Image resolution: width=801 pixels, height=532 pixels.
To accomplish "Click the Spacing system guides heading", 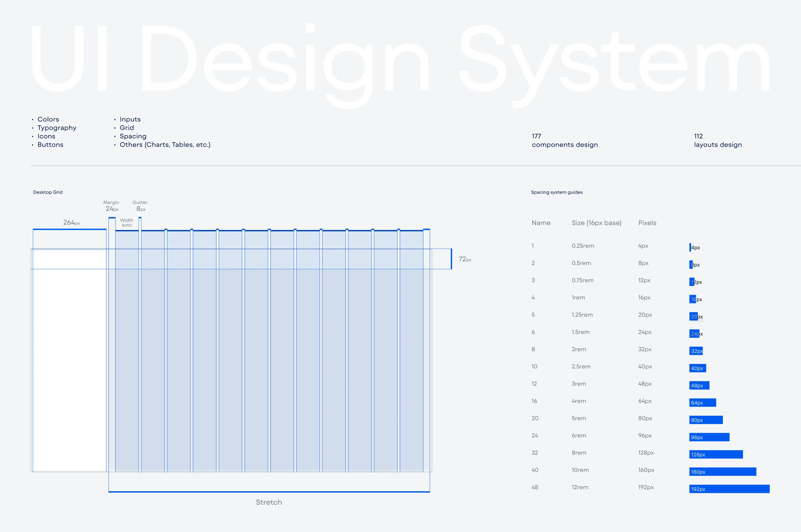I will coord(556,192).
